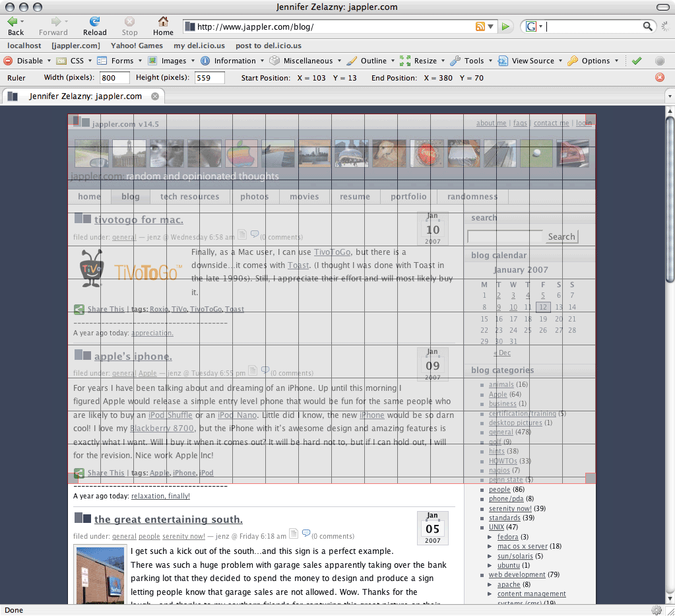Click the green Go arrow button

(x=505, y=26)
